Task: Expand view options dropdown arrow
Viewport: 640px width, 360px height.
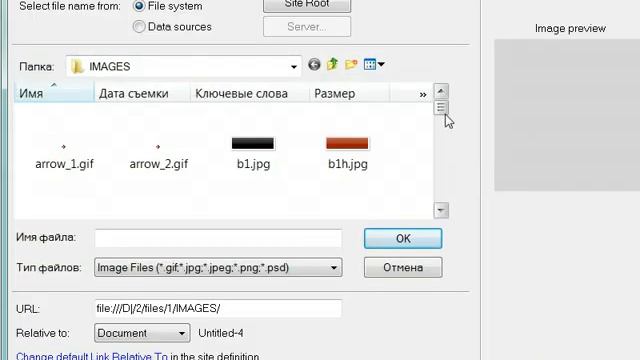Action: coord(381,64)
